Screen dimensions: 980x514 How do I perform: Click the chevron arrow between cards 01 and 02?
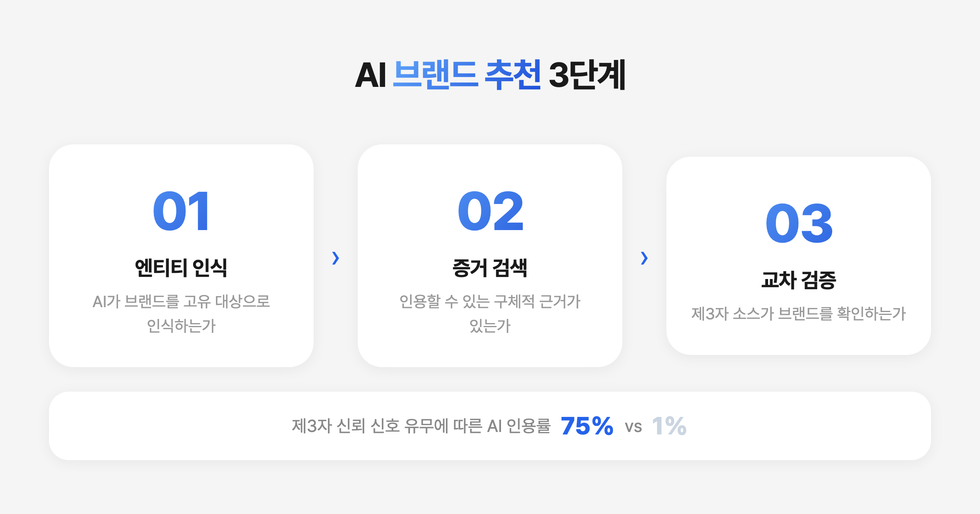[x=336, y=258]
